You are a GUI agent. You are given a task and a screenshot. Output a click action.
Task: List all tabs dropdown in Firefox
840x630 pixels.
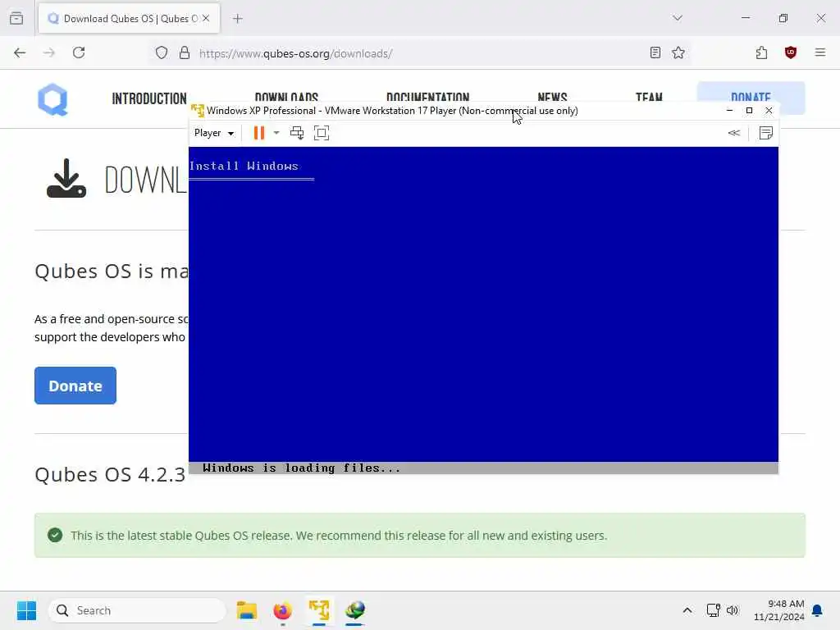(x=678, y=18)
